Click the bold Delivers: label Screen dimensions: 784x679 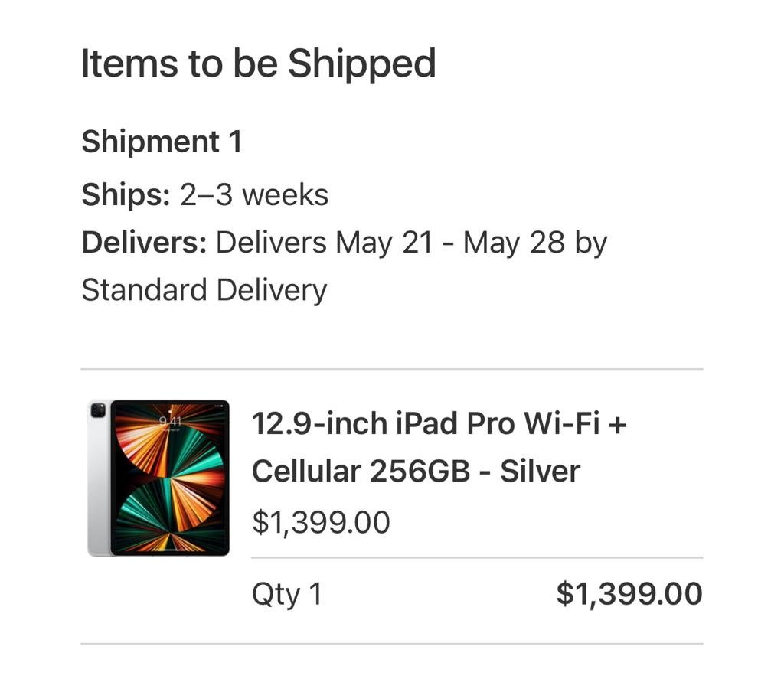point(144,243)
